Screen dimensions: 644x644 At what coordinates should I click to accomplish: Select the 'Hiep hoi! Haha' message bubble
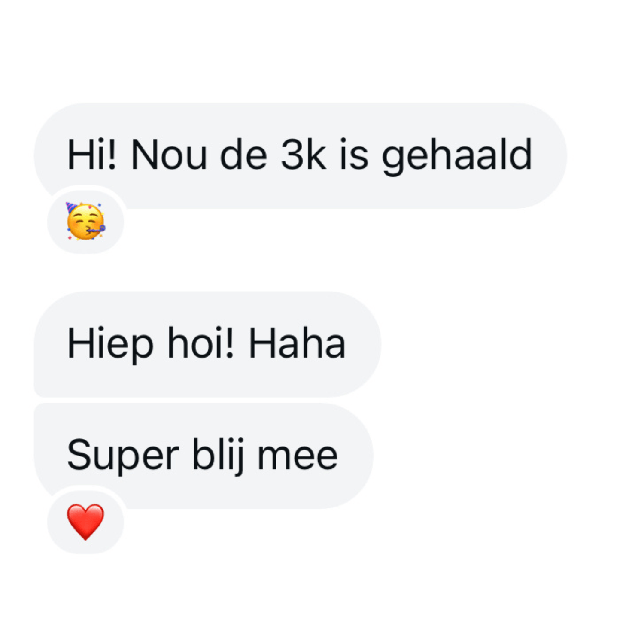click(x=207, y=344)
